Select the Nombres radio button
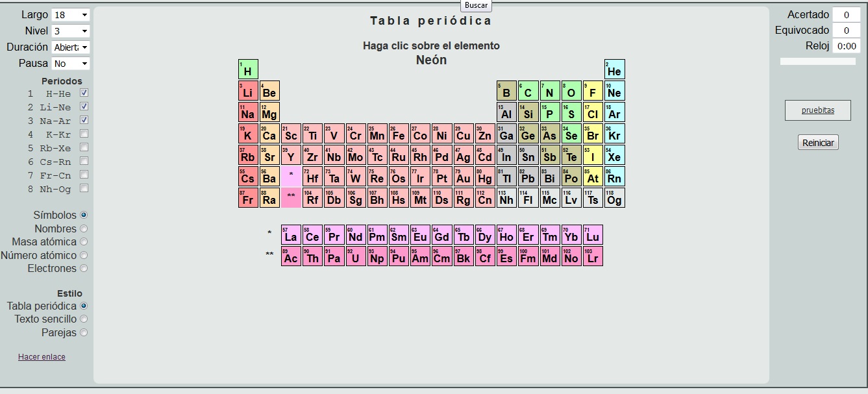The height and width of the screenshot is (394, 868). (84, 228)
